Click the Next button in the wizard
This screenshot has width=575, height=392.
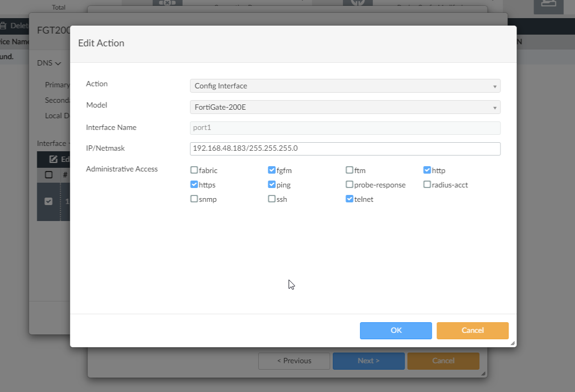(368, 361)
